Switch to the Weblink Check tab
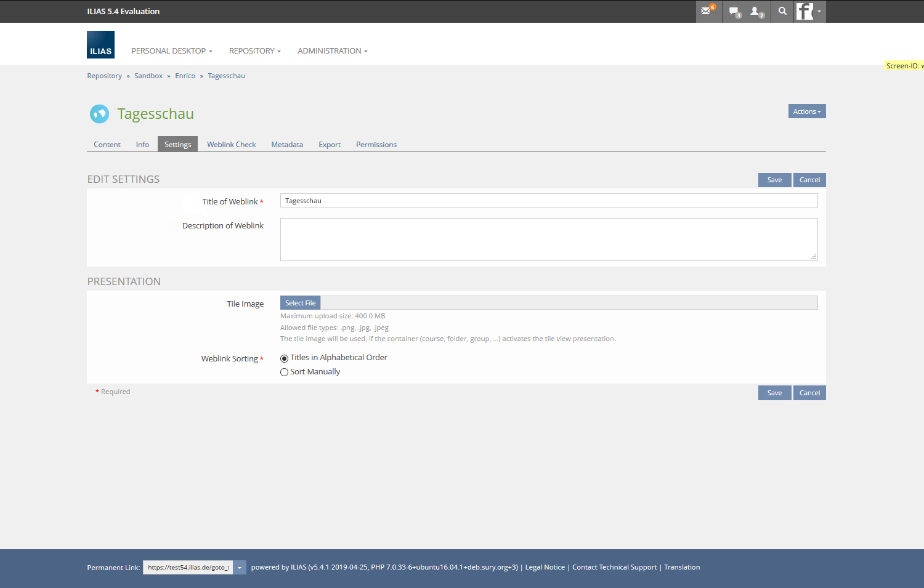The width and height of the screenshot is (924, 588). pos(231,145)
